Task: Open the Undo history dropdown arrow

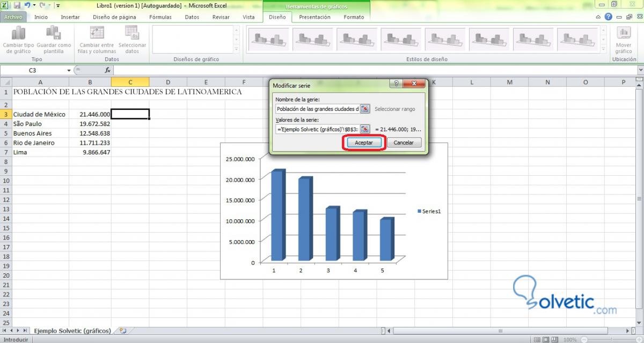Action: click(x=33, y=5)
